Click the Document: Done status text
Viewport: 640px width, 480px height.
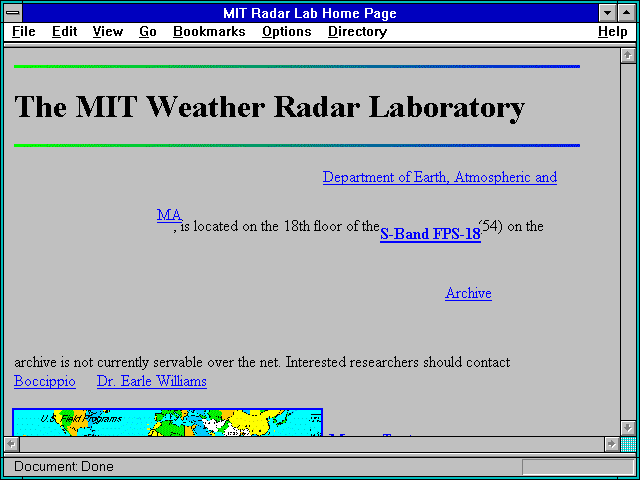pos(64,467)
